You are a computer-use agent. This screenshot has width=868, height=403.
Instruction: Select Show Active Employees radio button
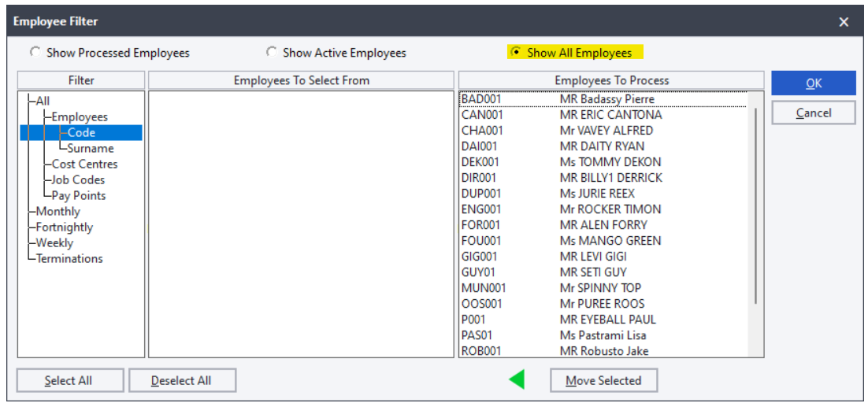tap(271, 53)
